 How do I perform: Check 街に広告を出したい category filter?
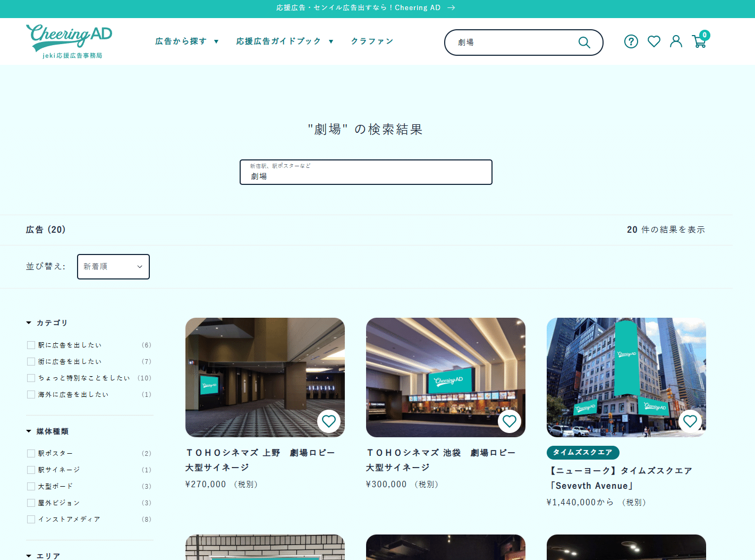pyautogui.click(x=31, y=362)
